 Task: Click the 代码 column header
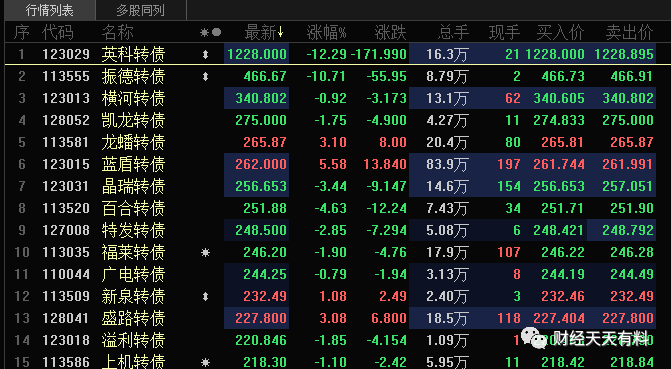pyautogui.click(x=58, y=32)
